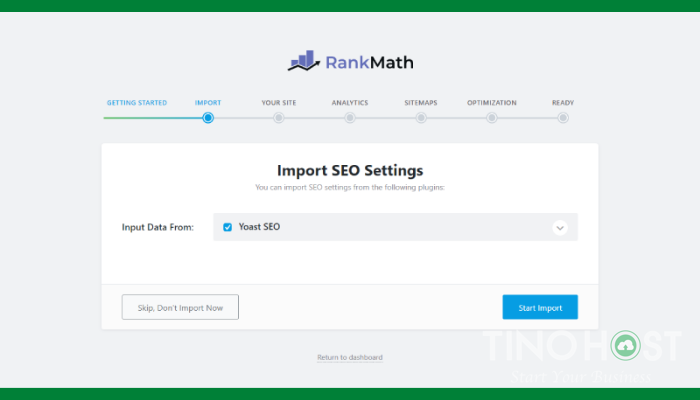
Task: Click the Your Site progress dot
Action: 279,118
